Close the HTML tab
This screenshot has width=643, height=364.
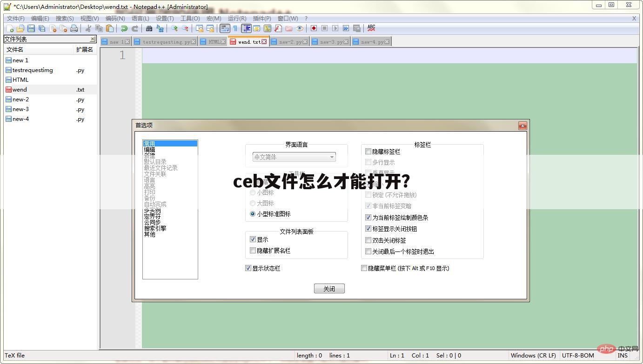tap(223, 42)
